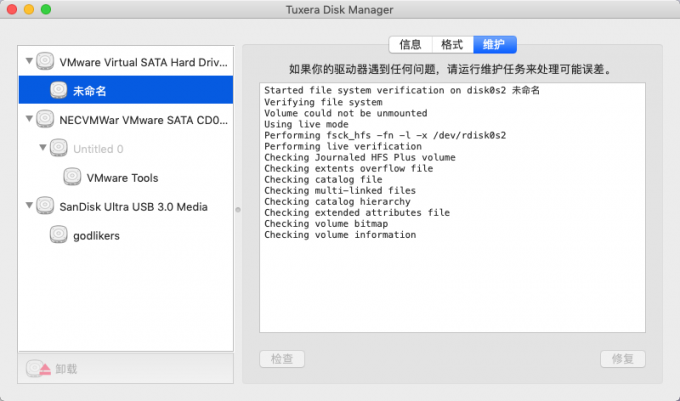This screenshot has height=401, width=680.
Task: Click the VMware Virtual SATA Hard Drive disk icon
Action: (x=45, y=61)
